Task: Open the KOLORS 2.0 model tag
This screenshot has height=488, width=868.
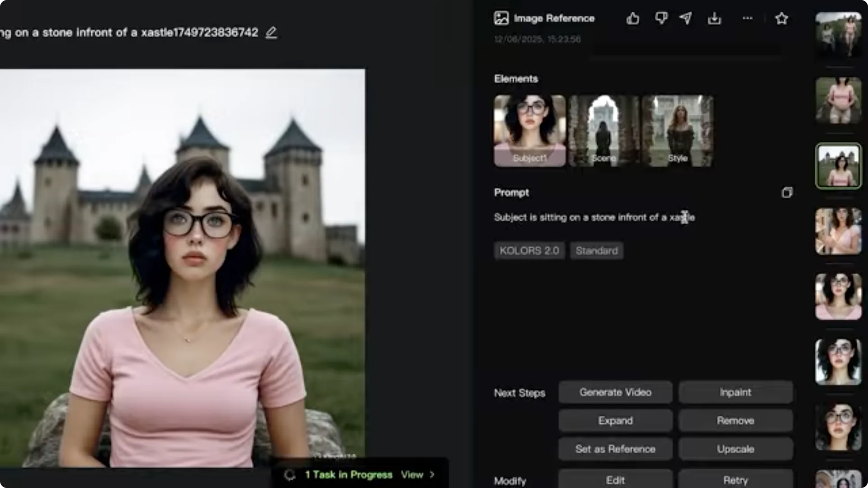Action: (x=529, y=250)
